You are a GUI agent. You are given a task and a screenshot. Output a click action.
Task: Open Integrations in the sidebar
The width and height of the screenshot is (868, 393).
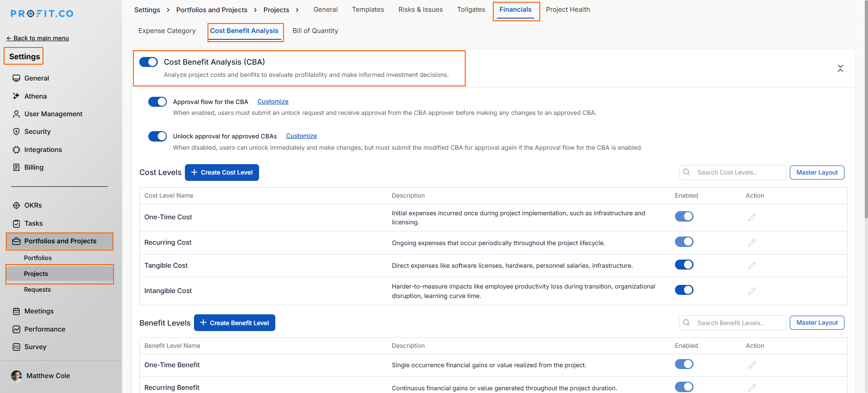43,150
